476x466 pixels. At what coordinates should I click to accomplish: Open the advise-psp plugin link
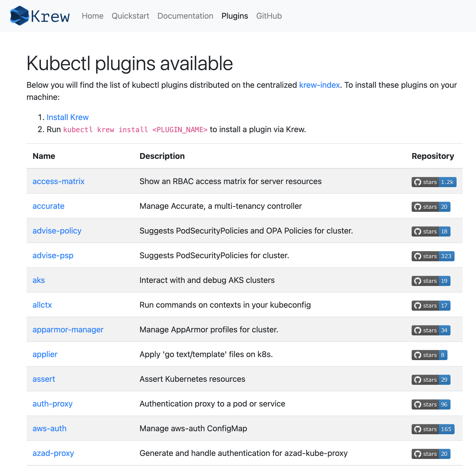(53, 255)
